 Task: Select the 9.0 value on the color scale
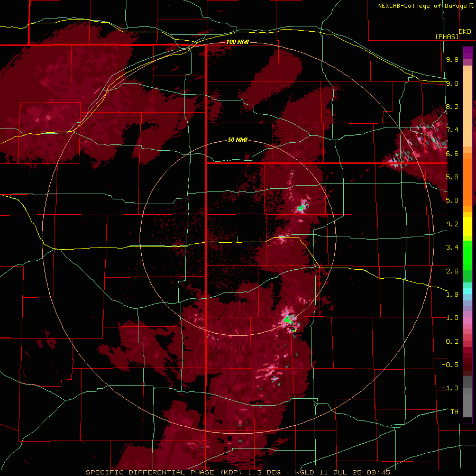(x=452, y=83)
